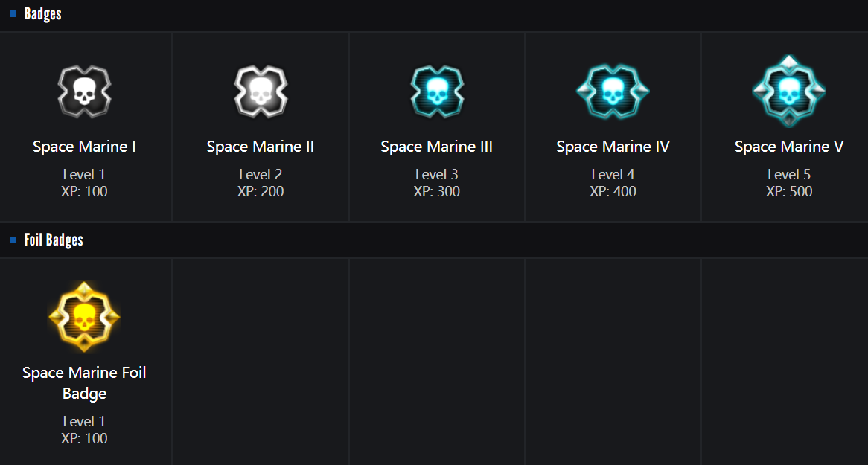Select the Space Marine III glowing skull badge
868x465 pixels.
point(437,92)
